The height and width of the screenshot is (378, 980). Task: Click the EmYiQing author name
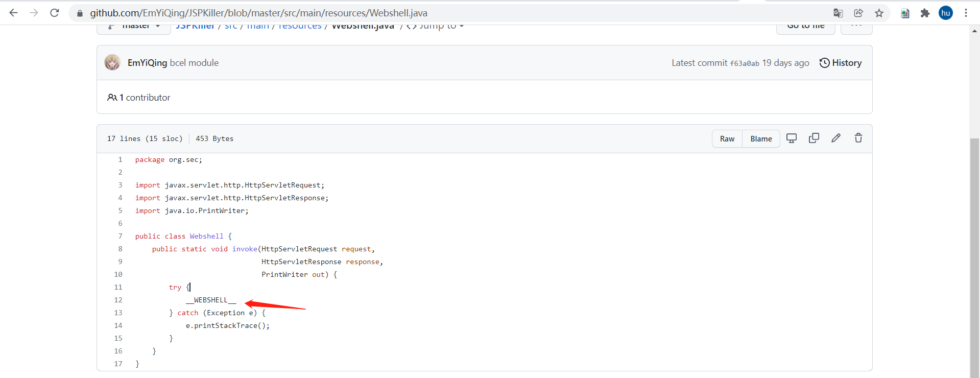147,63
